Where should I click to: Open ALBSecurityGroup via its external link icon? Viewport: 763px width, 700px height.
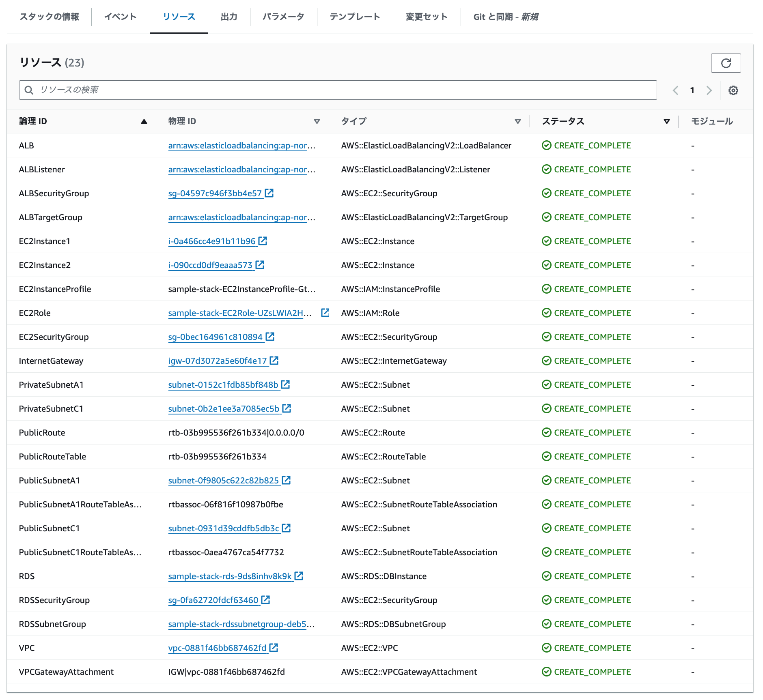coord(269,193)
